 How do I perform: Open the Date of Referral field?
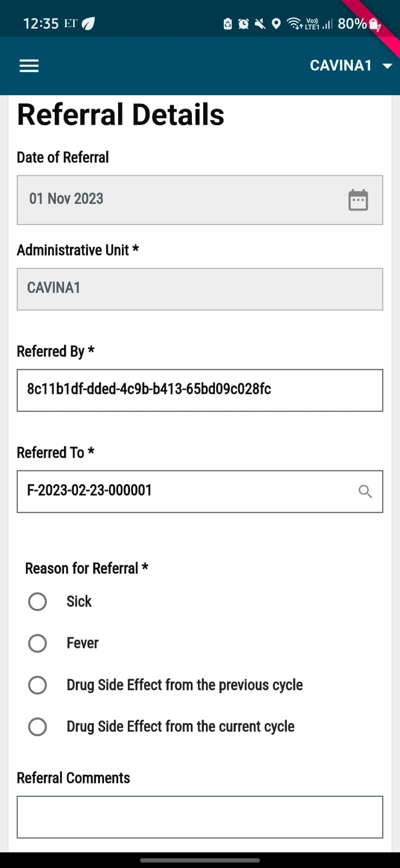coord(184,200)
